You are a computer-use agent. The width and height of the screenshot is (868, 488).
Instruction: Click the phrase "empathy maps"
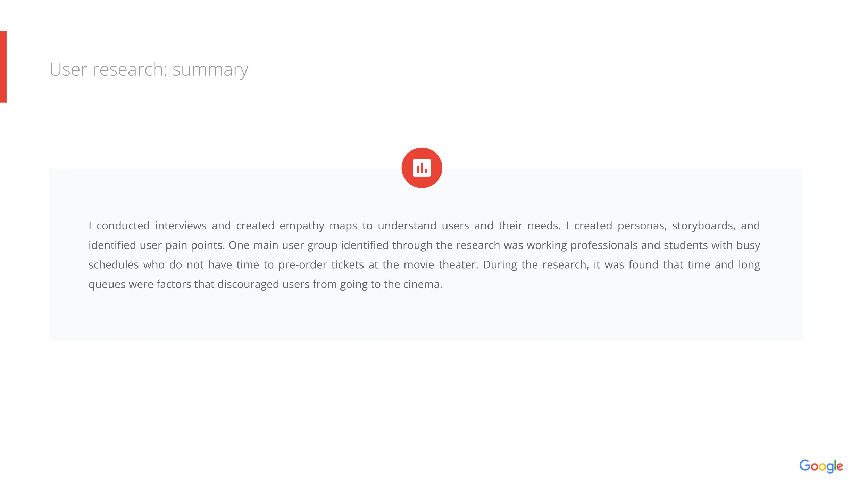(x=318, y=226)
